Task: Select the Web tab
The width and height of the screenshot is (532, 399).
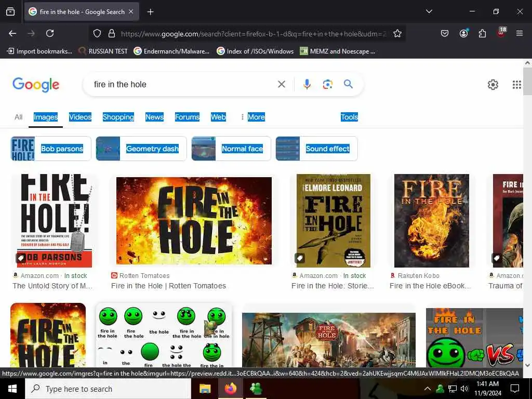Action: 218,117
